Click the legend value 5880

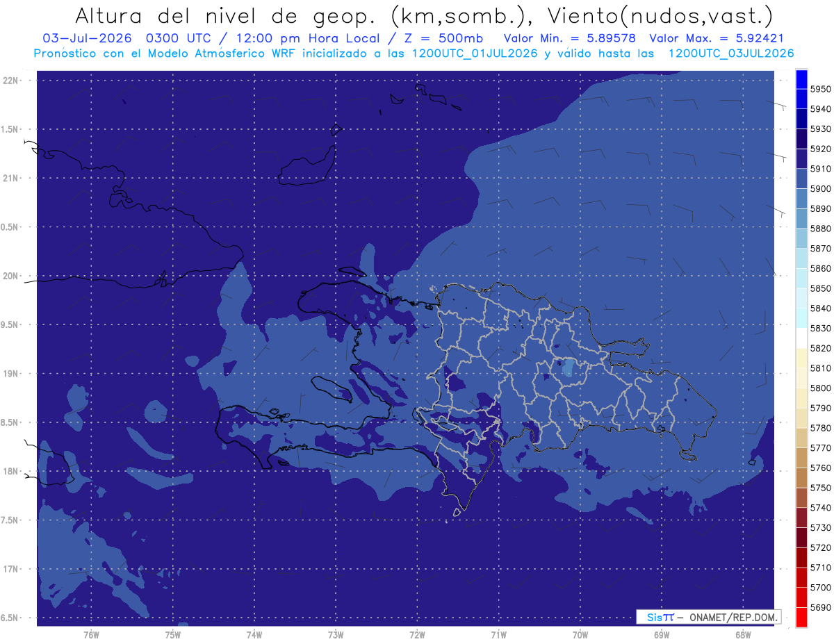[x=820, y=229]
